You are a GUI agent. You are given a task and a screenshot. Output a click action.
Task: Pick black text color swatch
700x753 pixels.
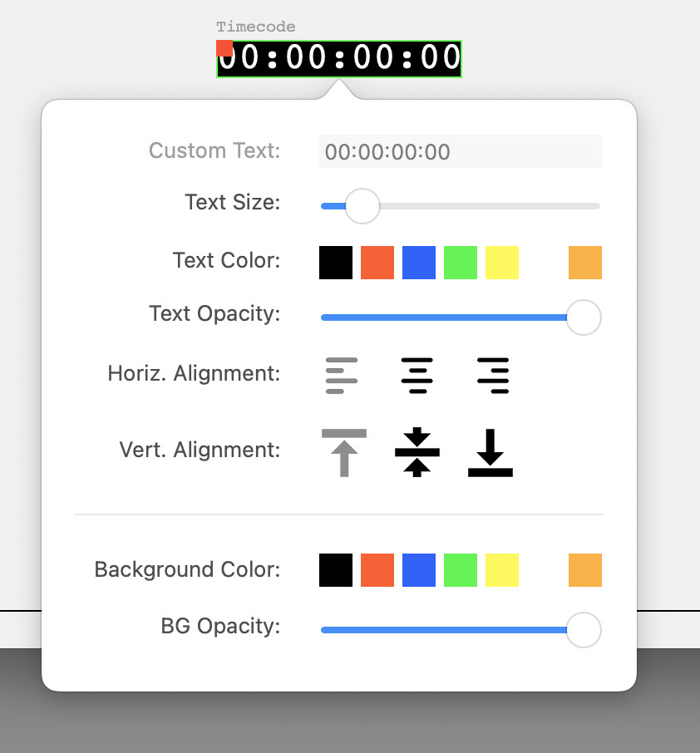(336, 263)
